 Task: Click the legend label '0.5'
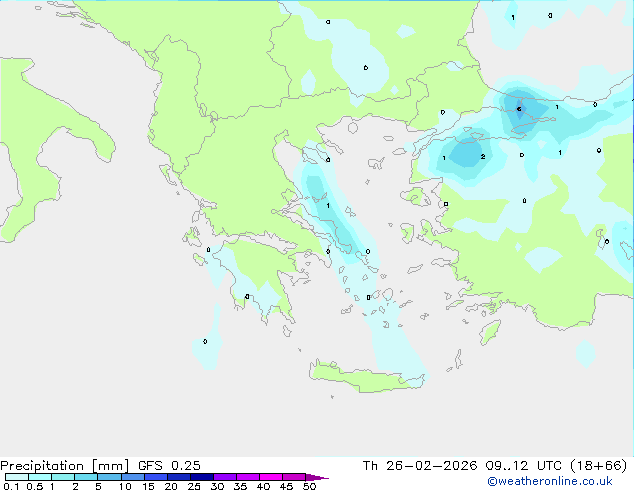(x=35, y=486)
